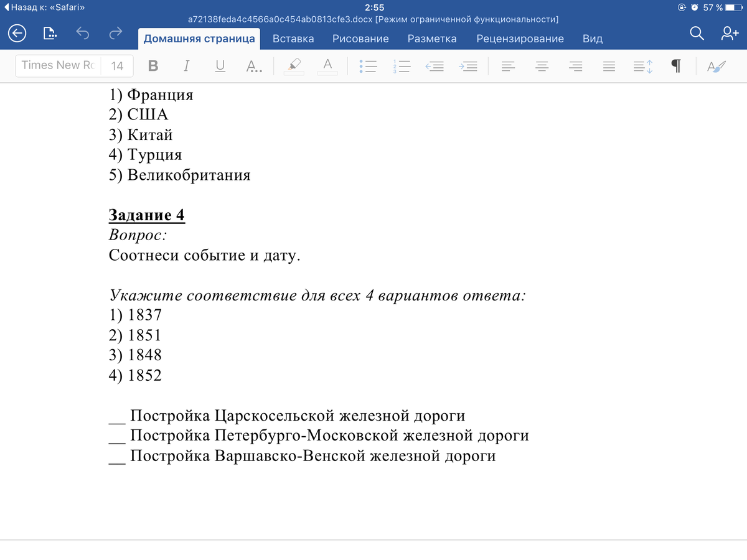Redo the last action
This screenshot has height=560, width=747.
(115, 34)
